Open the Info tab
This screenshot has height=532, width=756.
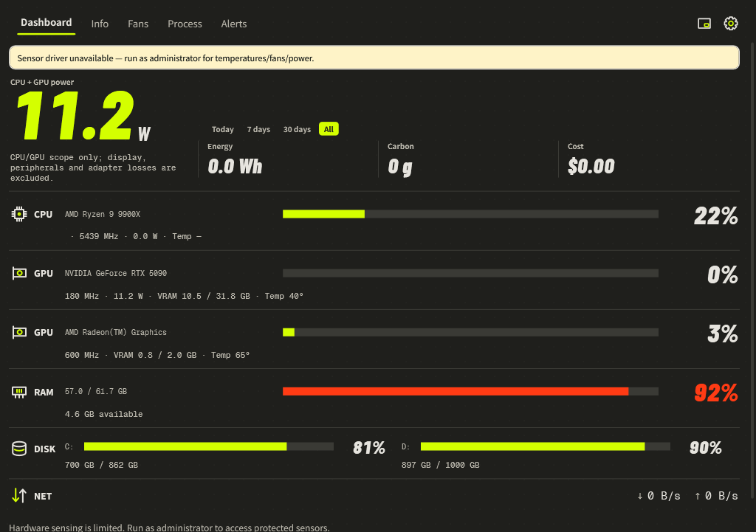coord(100,24)
